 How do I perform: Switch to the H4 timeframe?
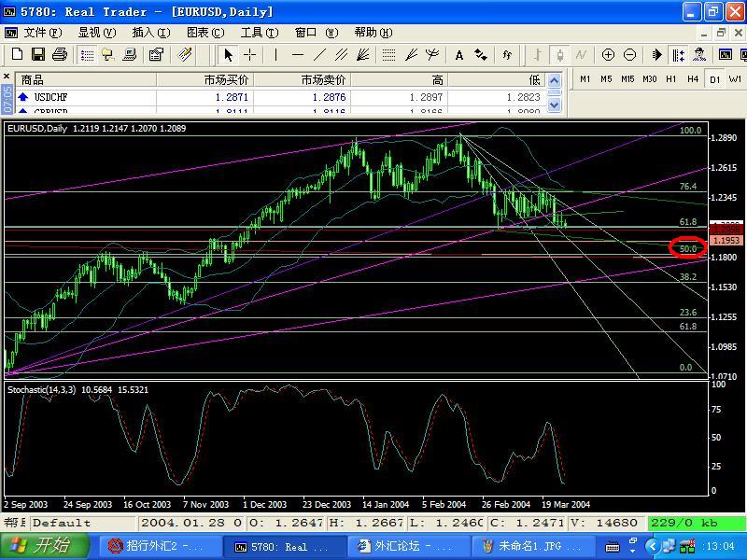(693, 79)
